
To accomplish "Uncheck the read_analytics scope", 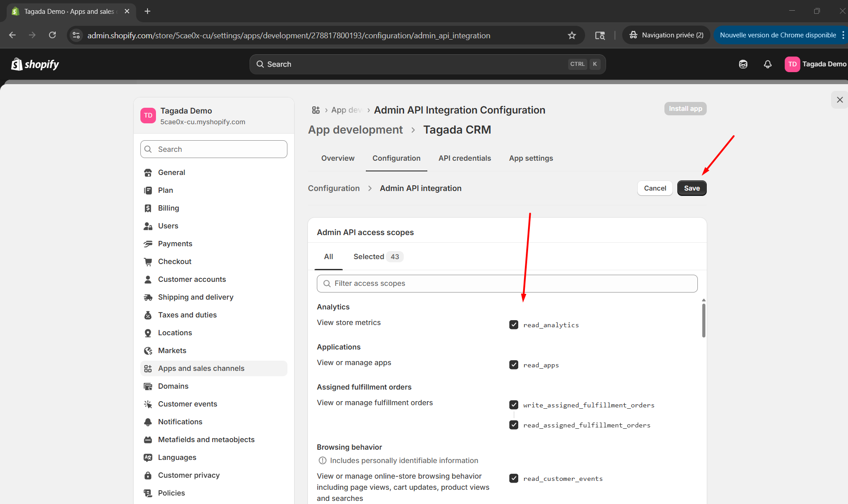I will 514,325.
